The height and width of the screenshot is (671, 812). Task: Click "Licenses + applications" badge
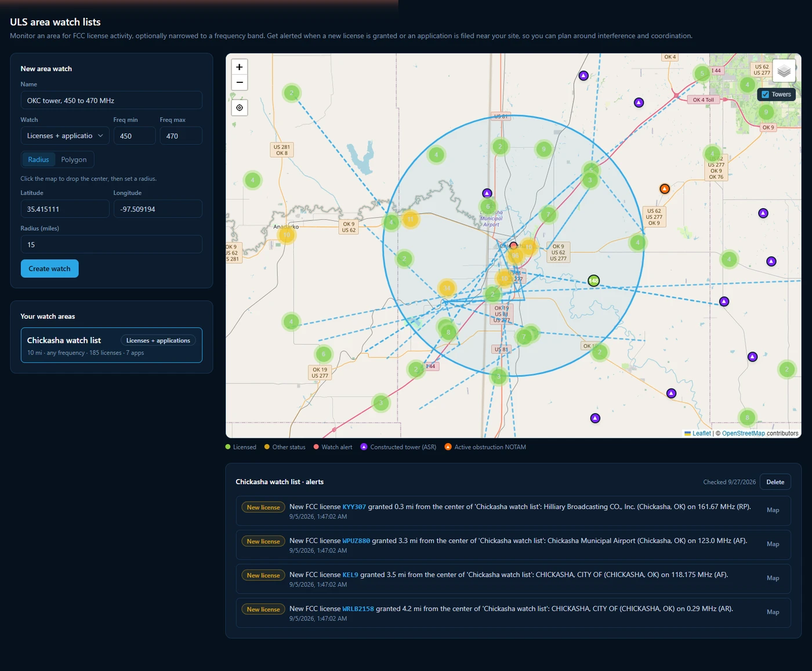(x=158, y=340)
